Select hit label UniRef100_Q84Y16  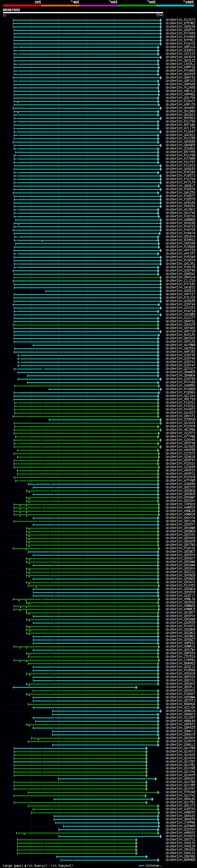[180, 78]
